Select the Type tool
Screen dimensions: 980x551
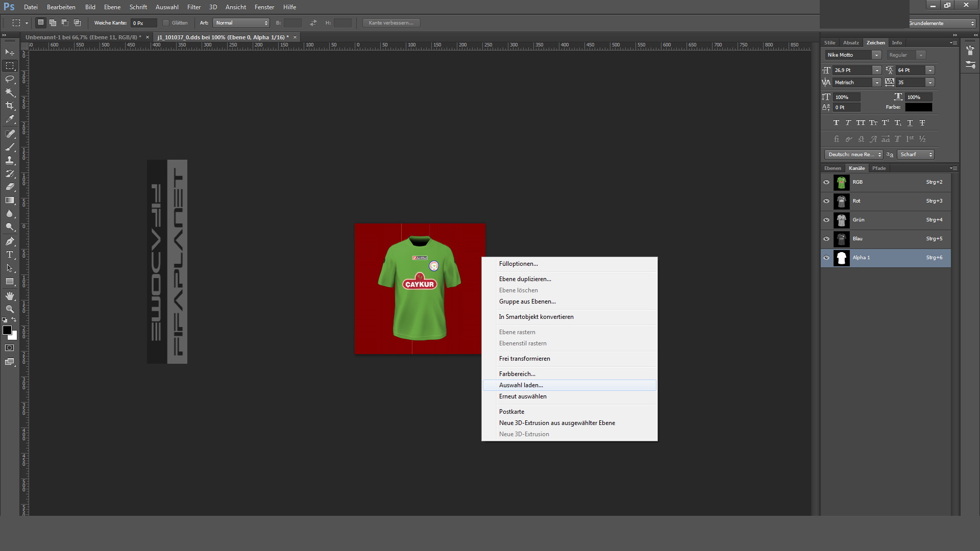coord(10,255)
